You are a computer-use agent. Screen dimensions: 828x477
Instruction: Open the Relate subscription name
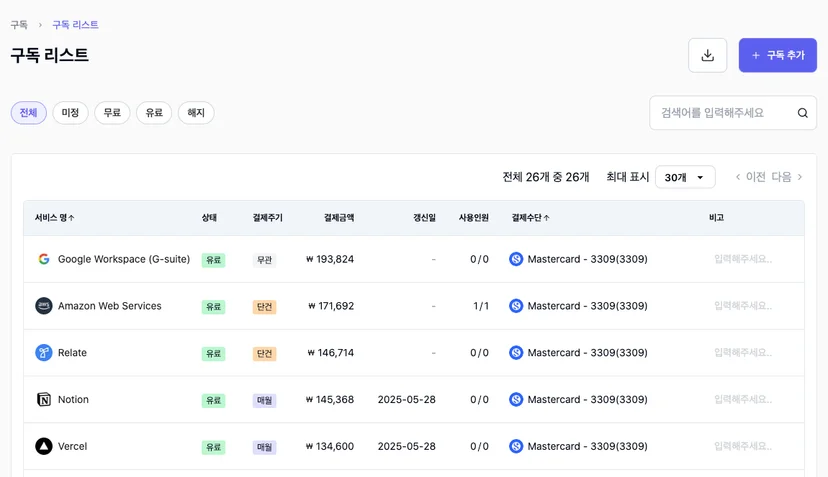click(x=72, y=352)
